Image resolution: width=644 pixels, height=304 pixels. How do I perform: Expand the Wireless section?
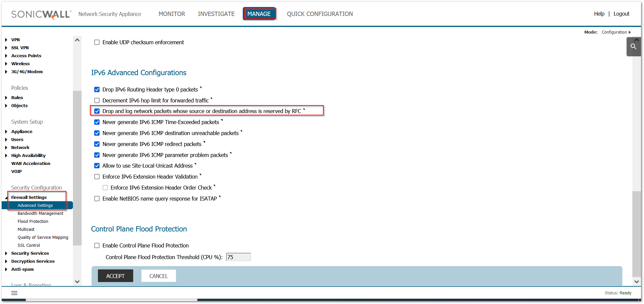point(6,64)
